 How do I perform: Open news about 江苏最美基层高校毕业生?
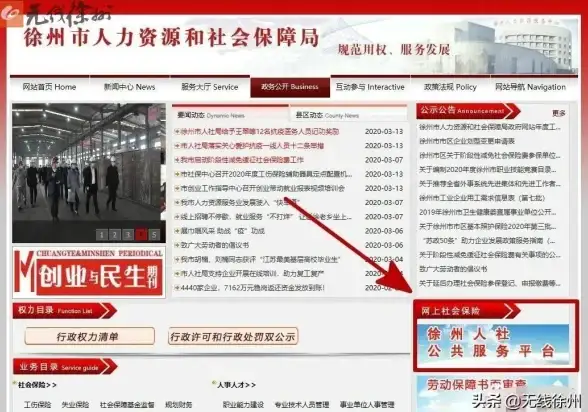pyautogui.click(x=260, y=260)
